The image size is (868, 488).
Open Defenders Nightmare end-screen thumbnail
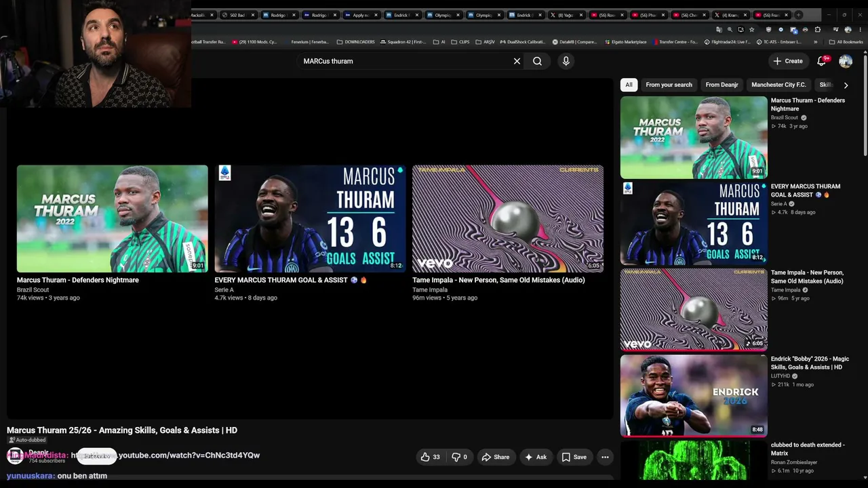[113, 218]
